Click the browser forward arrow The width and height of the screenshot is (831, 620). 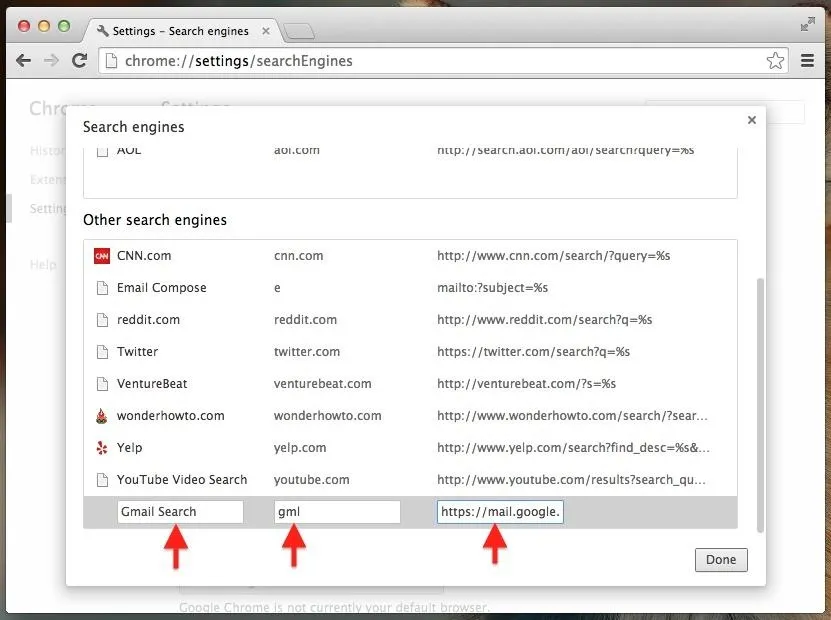51,61
